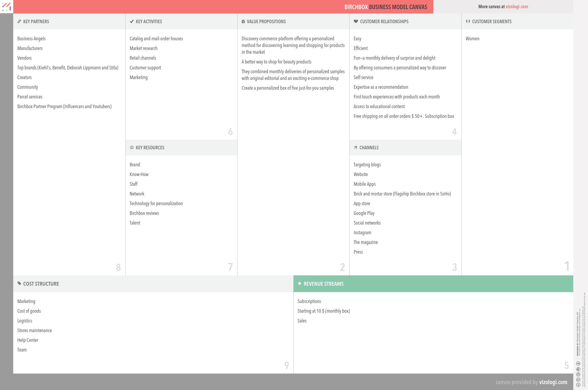
Task: Select 'Know-How' in Key Resources
Action: click(139, 174)
